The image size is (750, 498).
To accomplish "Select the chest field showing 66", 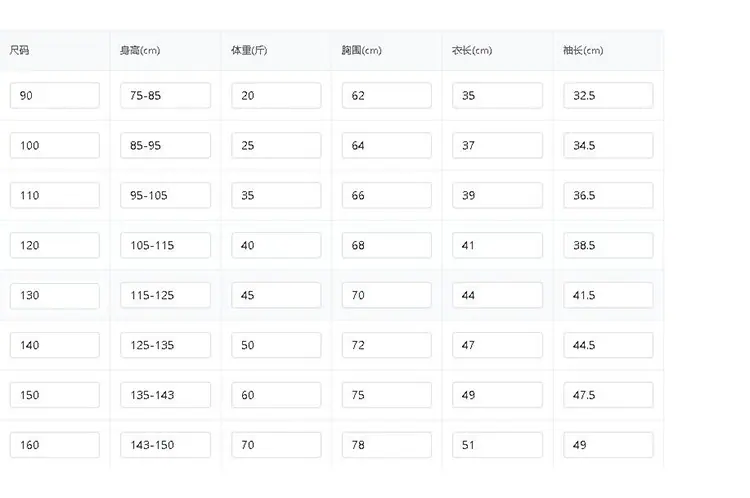I will tap(386, 195).
